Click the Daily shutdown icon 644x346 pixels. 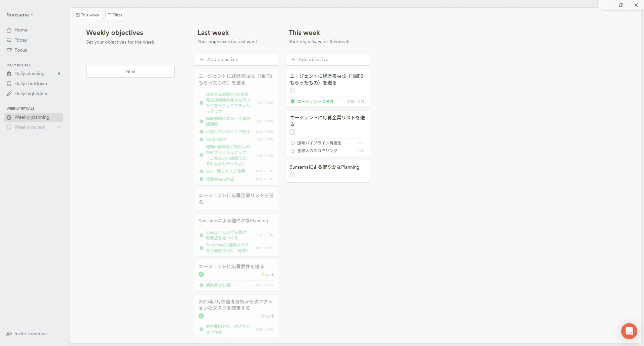click(x=9, y=83)
